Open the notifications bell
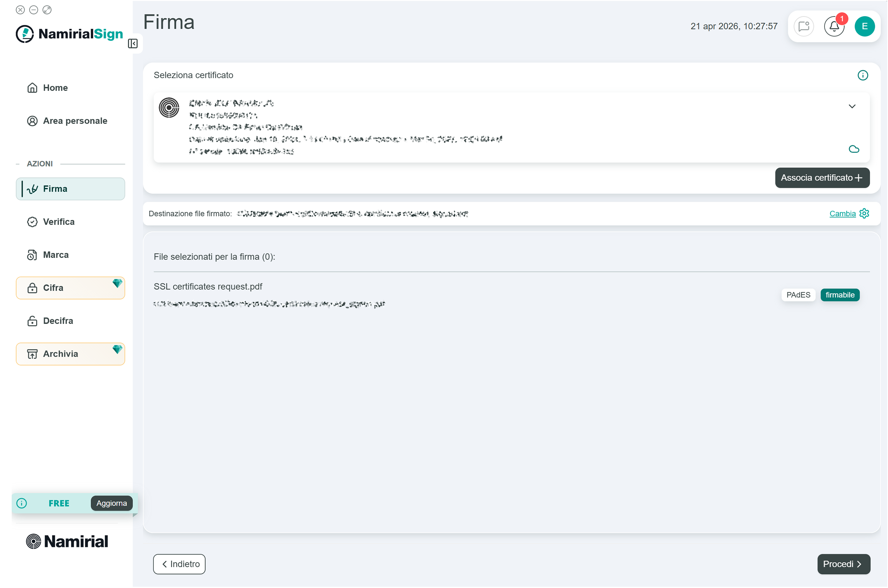This screenshot has height=588, width=888. [834, 26]
